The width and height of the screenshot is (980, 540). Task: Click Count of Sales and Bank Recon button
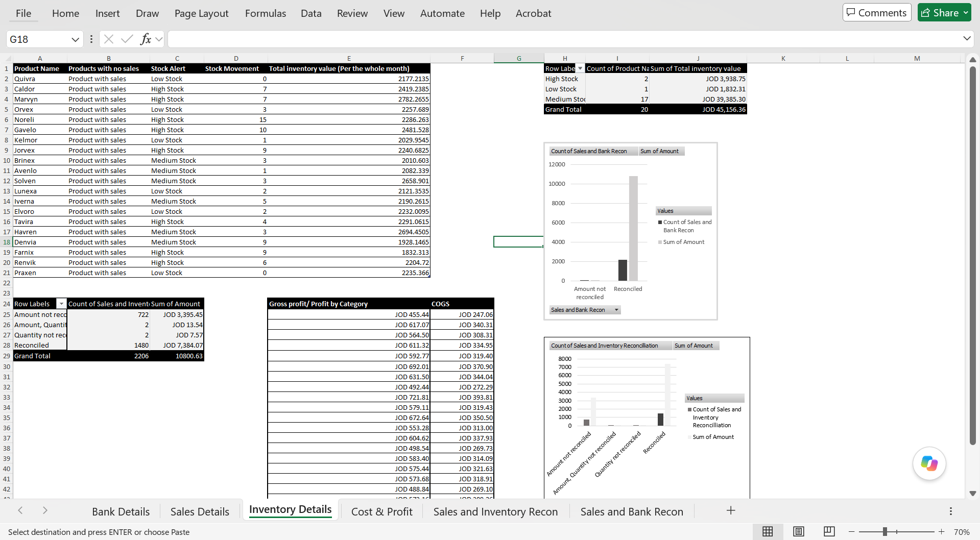[594, 151]
